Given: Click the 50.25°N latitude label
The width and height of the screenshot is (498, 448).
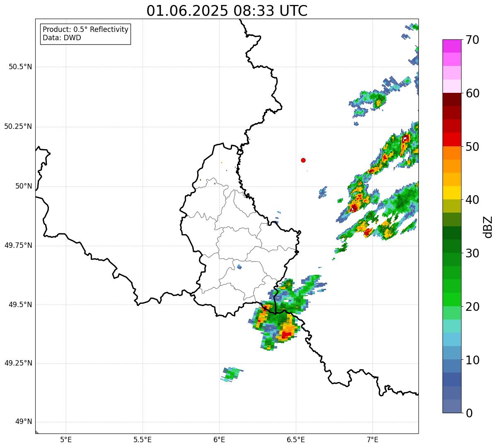Looking at the screenshot, I should pyautogui.click(x=18, y=127).
